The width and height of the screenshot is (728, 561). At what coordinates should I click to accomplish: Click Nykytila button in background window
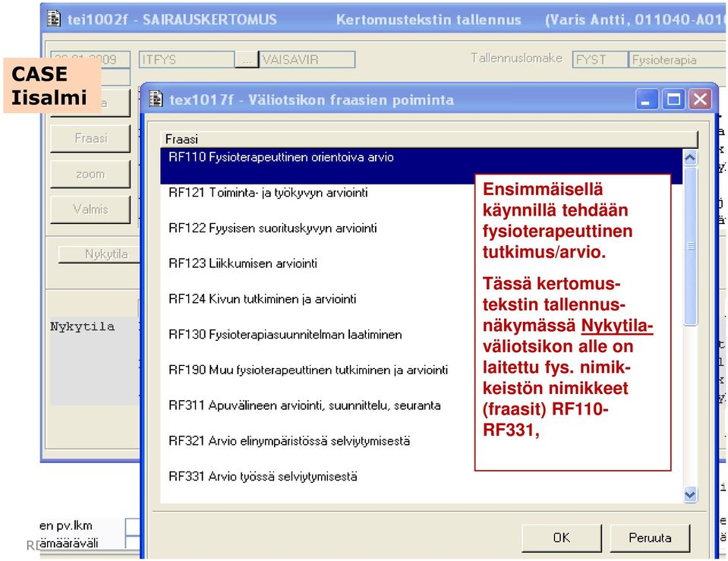coord(99,254)
